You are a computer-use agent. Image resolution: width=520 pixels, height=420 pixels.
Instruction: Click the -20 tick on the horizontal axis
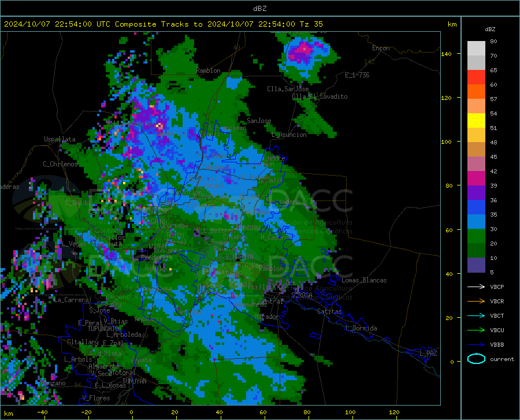86,412
